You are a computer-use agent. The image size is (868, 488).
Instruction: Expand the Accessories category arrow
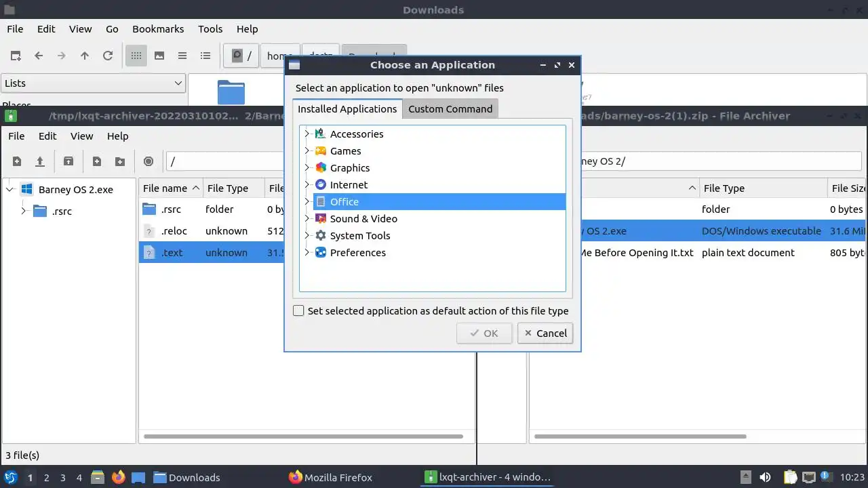(307, 134)
